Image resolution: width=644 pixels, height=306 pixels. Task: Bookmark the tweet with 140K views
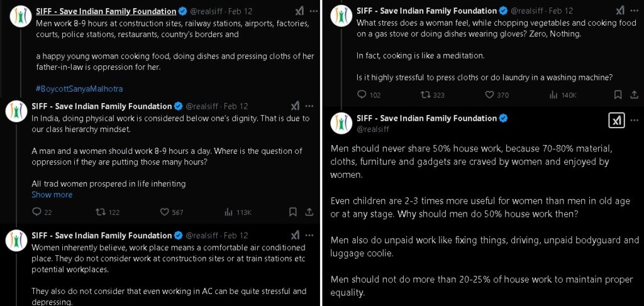618,95
